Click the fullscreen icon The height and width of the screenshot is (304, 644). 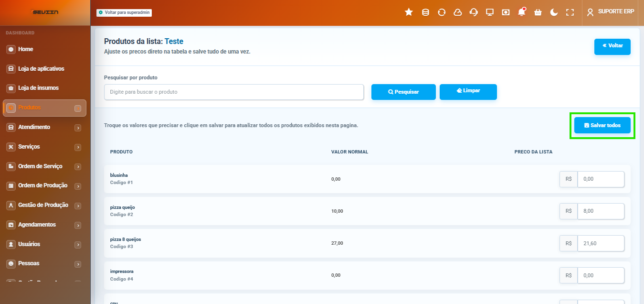(570, 12)
